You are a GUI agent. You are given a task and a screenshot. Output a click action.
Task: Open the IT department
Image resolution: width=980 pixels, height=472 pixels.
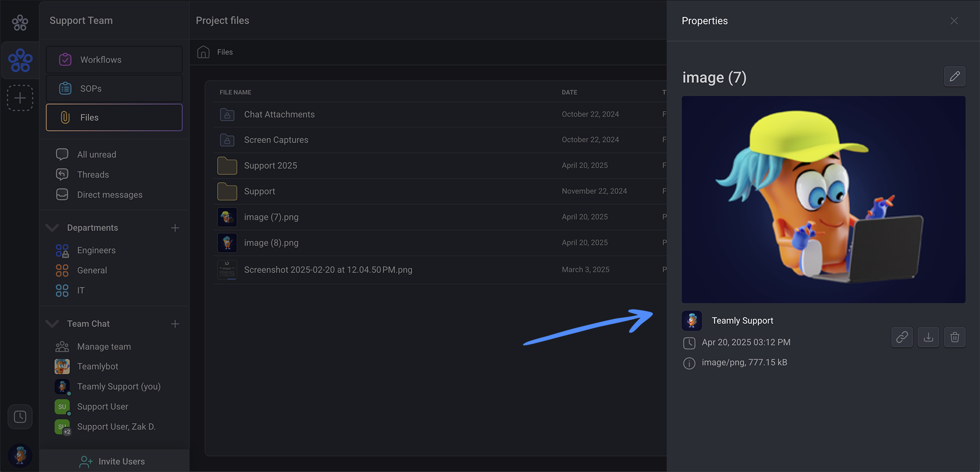pos(81,291)
